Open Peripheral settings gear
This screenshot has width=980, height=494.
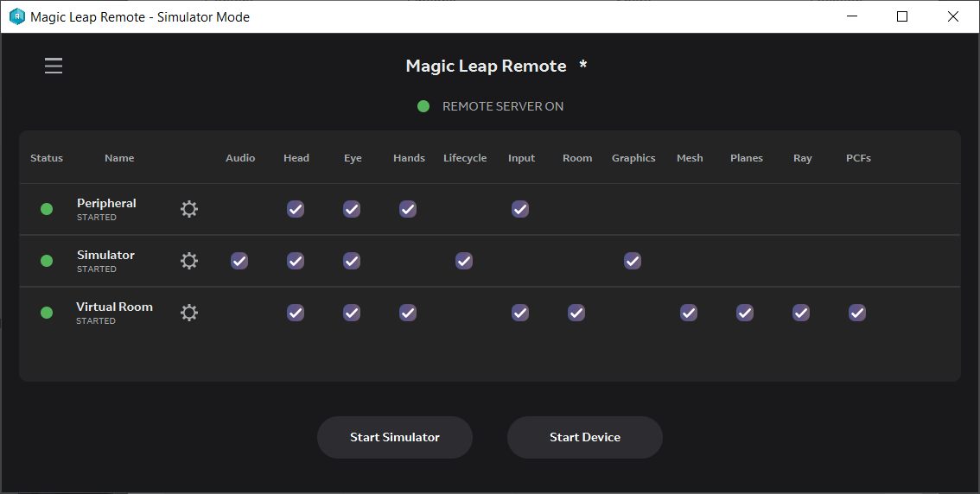tap(189, 209)
